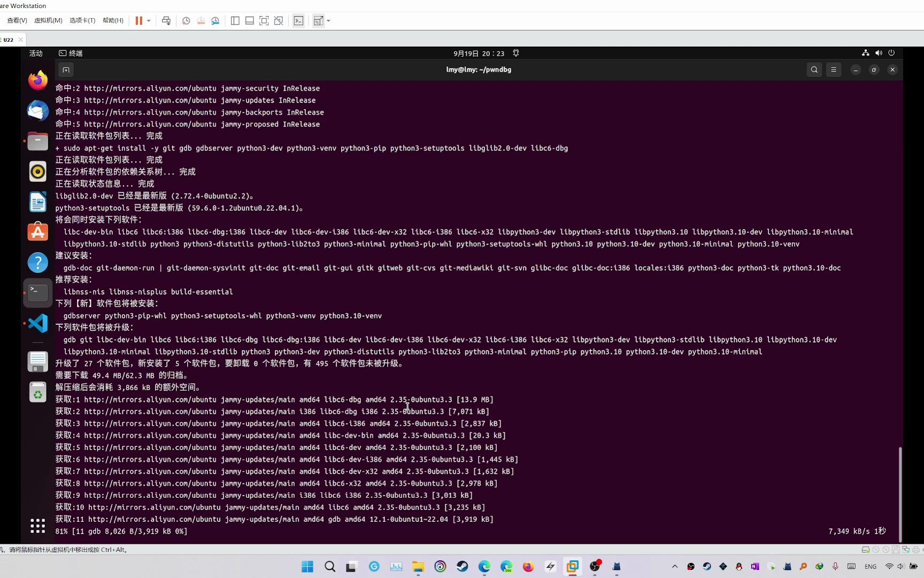Search within the terminal output

pos(814,70)
